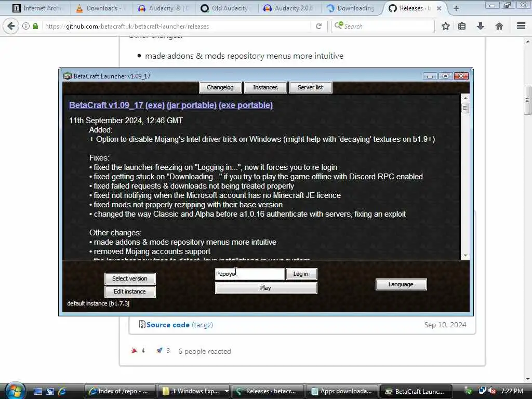The height and width of the screenshot is (399, 532).
Task: Switch to the Audacity ® browser tab
Action: pyautogui.click(x=164, y=8)
